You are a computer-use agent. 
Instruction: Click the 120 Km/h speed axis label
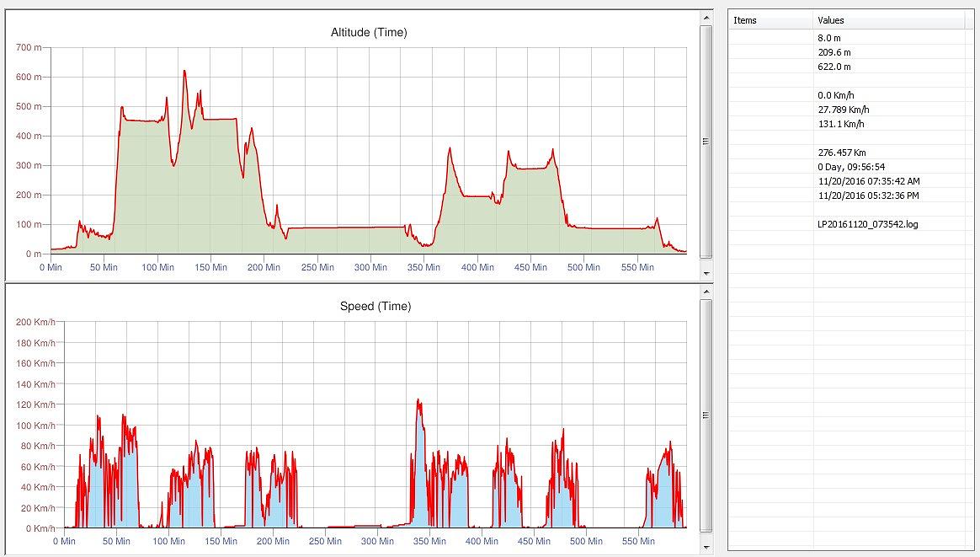(35, 405)
